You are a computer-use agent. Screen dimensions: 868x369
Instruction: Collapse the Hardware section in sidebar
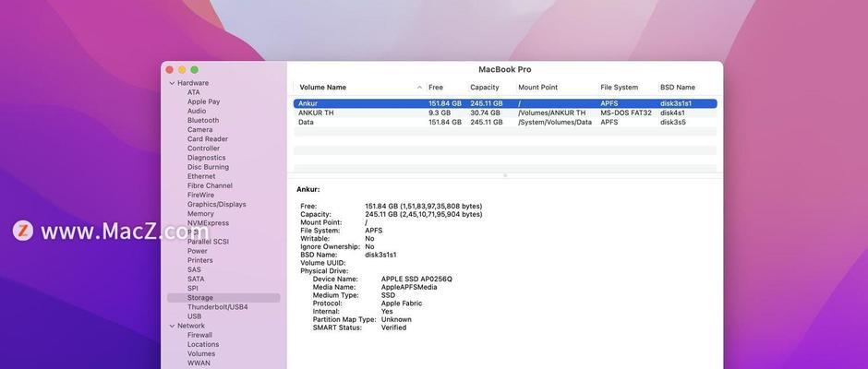172,83
